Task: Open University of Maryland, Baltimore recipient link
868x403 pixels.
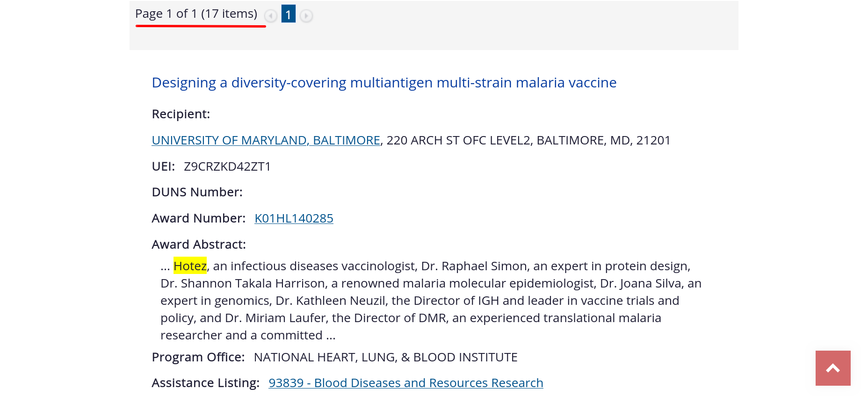Action: pos(266,140)
